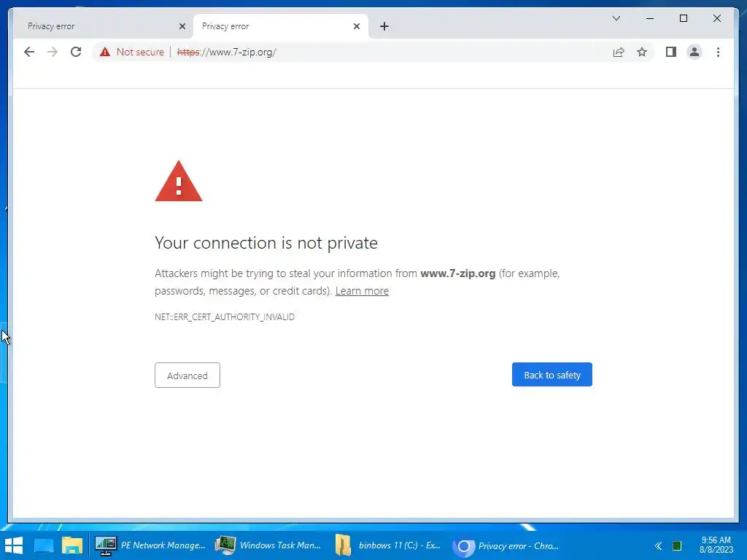Show hidden system tray icons
Screen dimensions: 747x560
[x=659, y=545]
